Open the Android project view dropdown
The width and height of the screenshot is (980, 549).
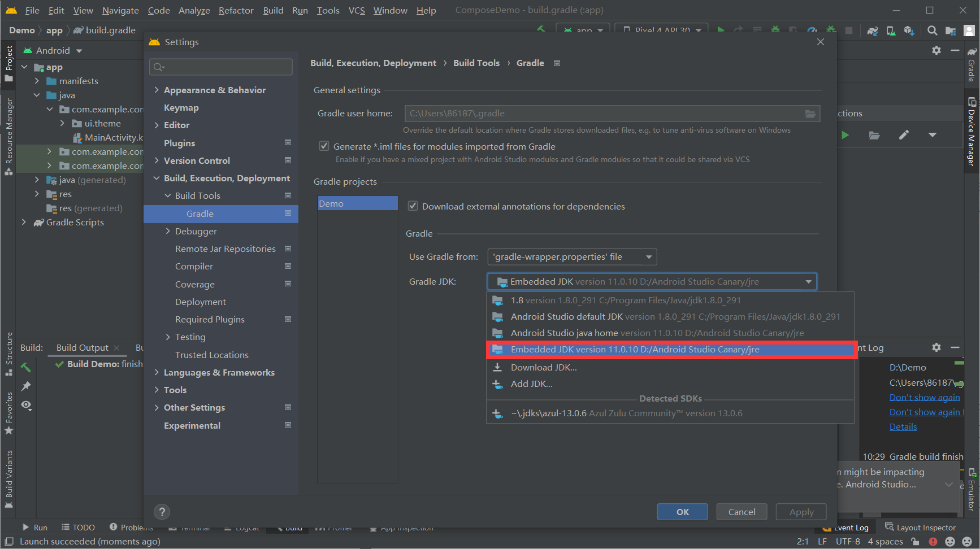53,50
